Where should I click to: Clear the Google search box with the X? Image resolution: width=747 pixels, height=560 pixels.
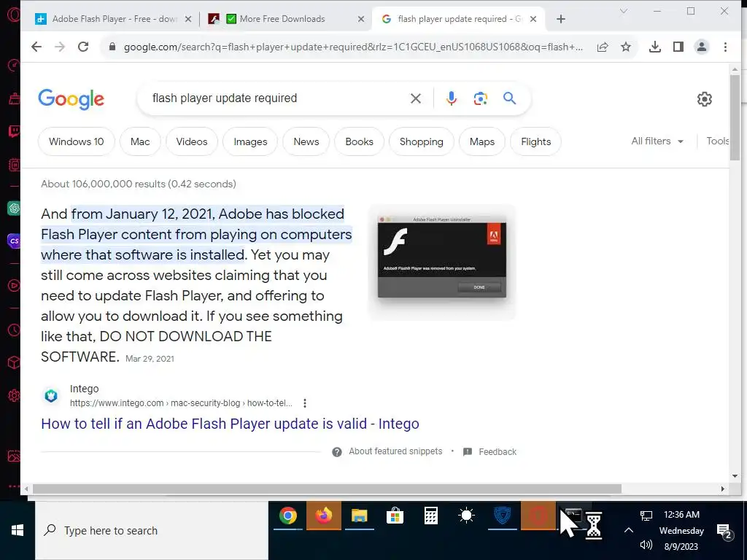(x=415, y=98)
